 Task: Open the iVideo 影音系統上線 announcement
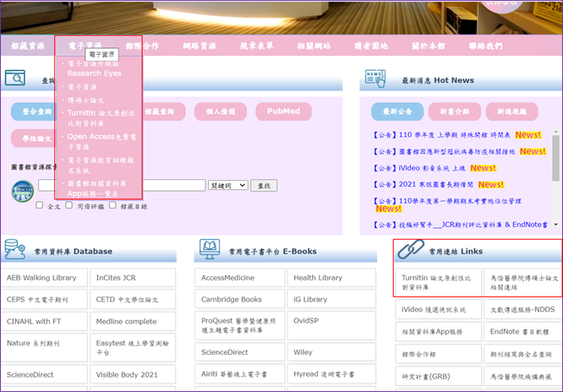pos(419,168)
